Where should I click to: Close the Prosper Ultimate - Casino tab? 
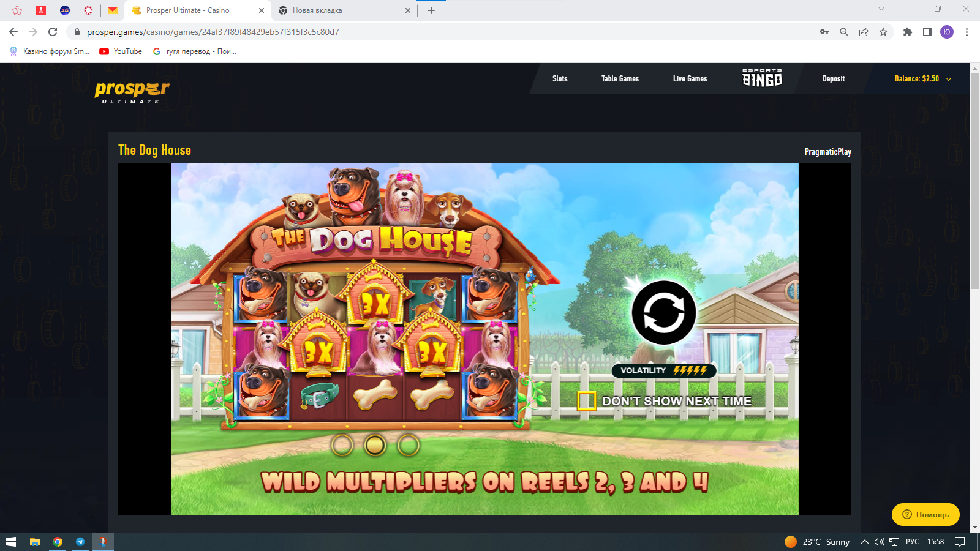(262, 10)
